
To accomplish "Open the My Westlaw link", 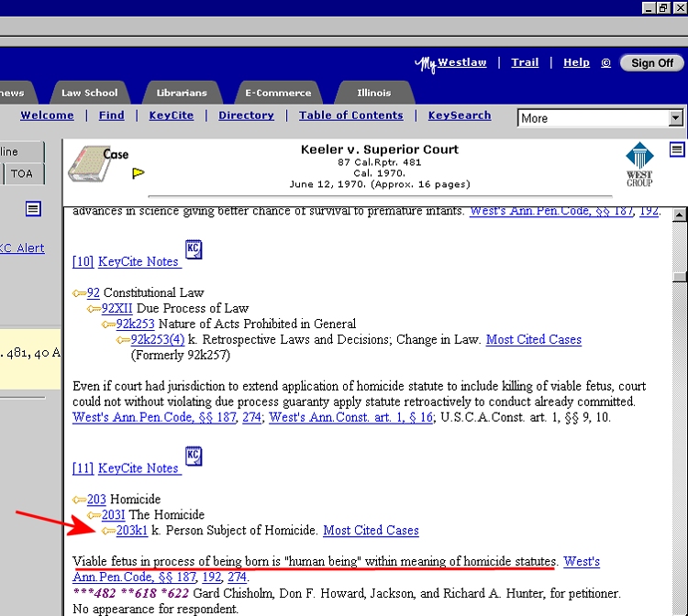I will pyautogui.click(x=451, y=63).
